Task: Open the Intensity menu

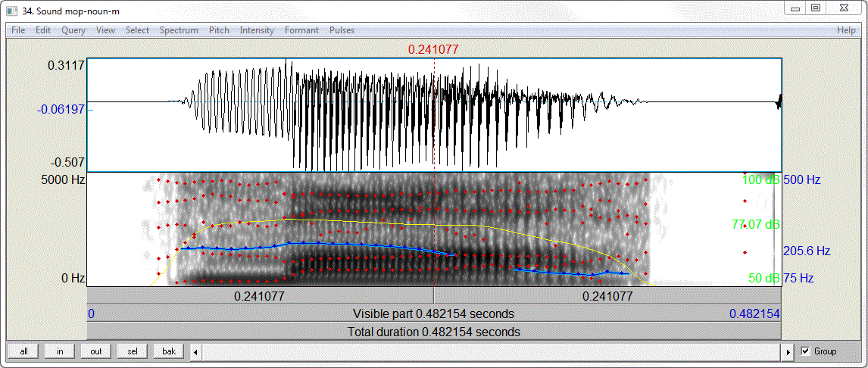Action: [x=256, y=30]
